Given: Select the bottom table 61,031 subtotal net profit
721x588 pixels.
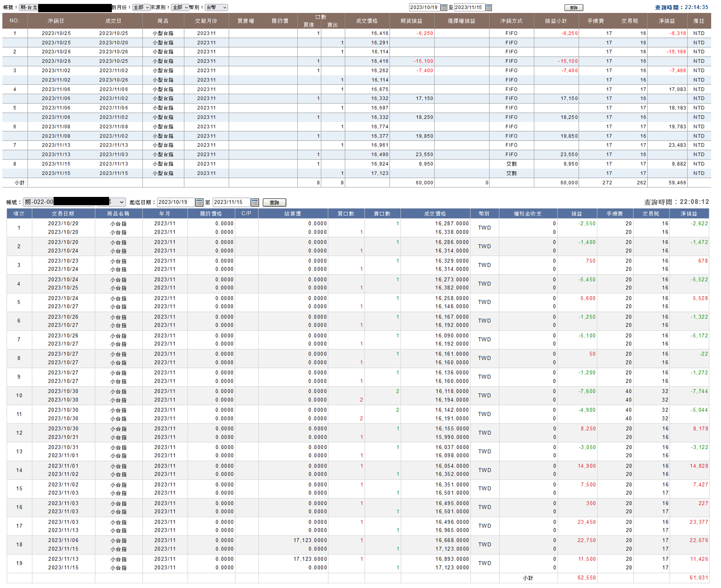Looking at the screenshot, I should (x=699, y=578).
